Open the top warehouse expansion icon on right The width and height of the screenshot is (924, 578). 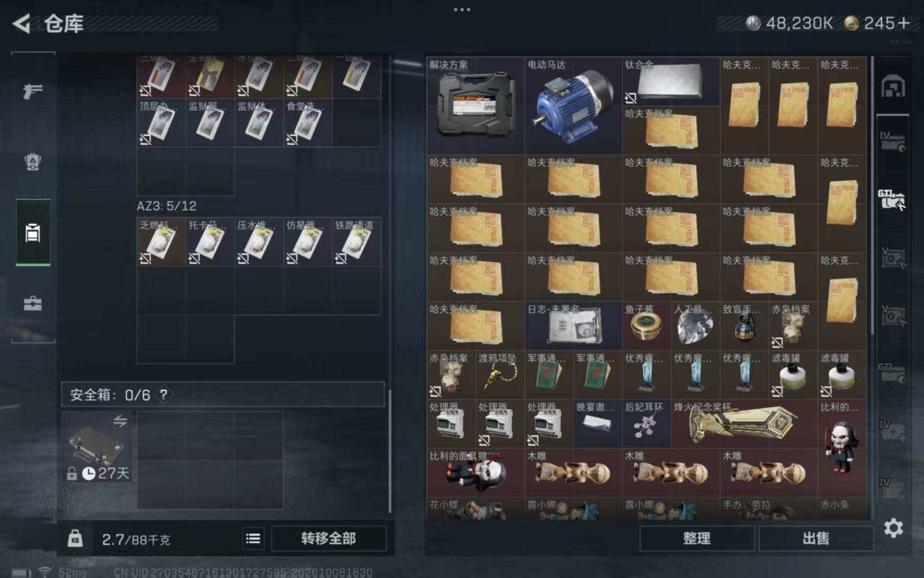click(x=893, y=86)
